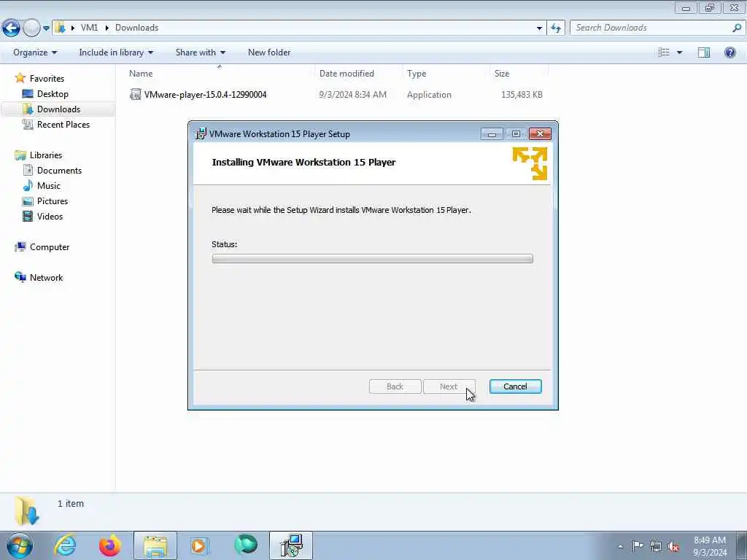
Task: Click the disabled Back button in Setup
Action: pos(395,386)
